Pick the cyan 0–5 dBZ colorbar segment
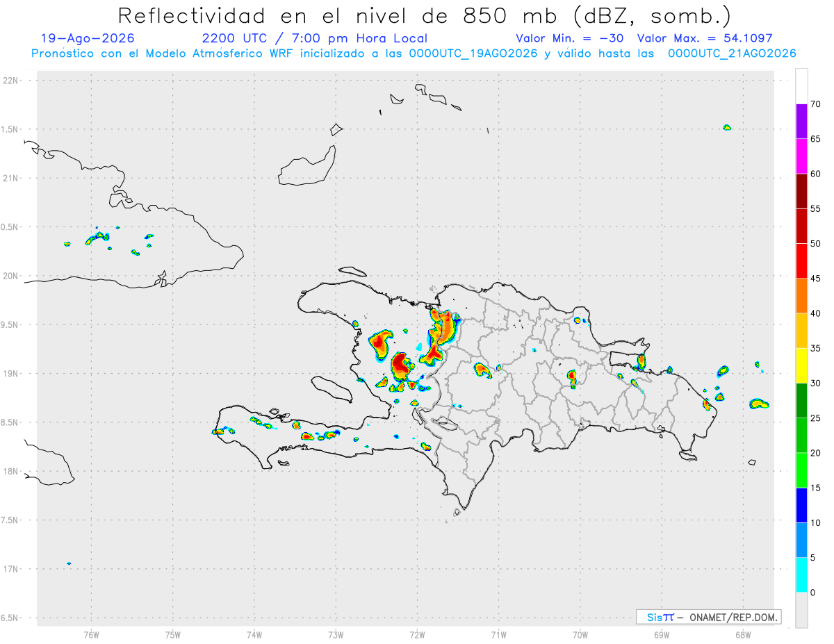The width and height of the screenshot is (834, 644). tap(801, 575)
